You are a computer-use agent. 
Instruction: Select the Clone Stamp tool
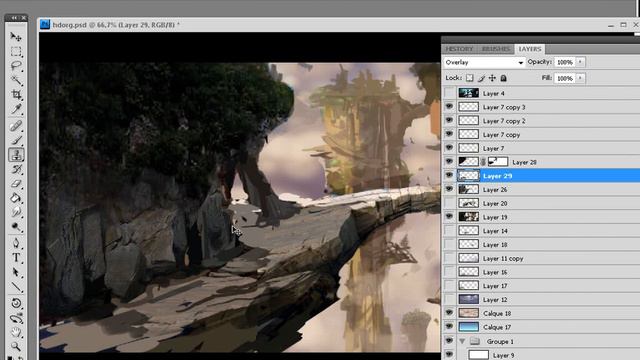(x=16, y=155)
